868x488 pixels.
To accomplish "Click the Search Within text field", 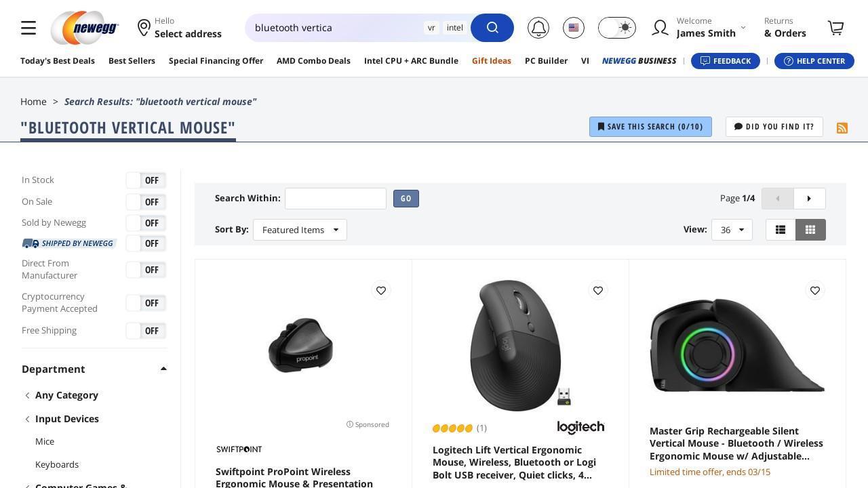I will pyautogui.click(x=336, y=199).
